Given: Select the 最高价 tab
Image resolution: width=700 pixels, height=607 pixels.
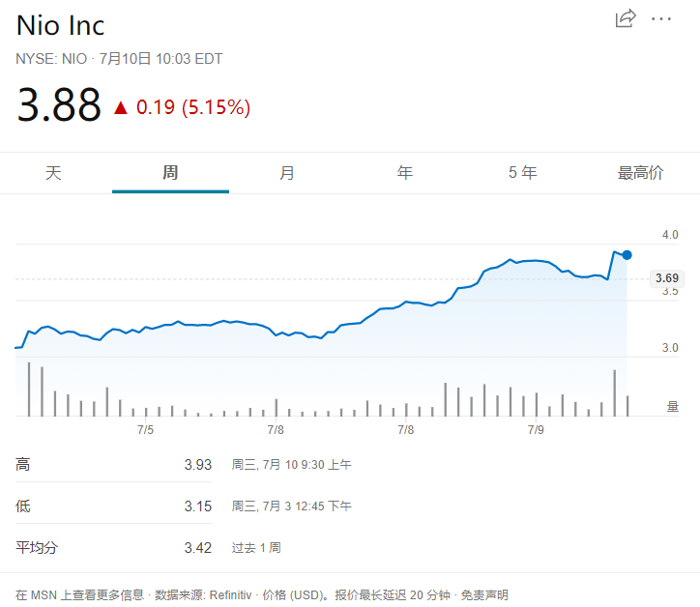Looking at the screenshot, I should coord(640,173).
